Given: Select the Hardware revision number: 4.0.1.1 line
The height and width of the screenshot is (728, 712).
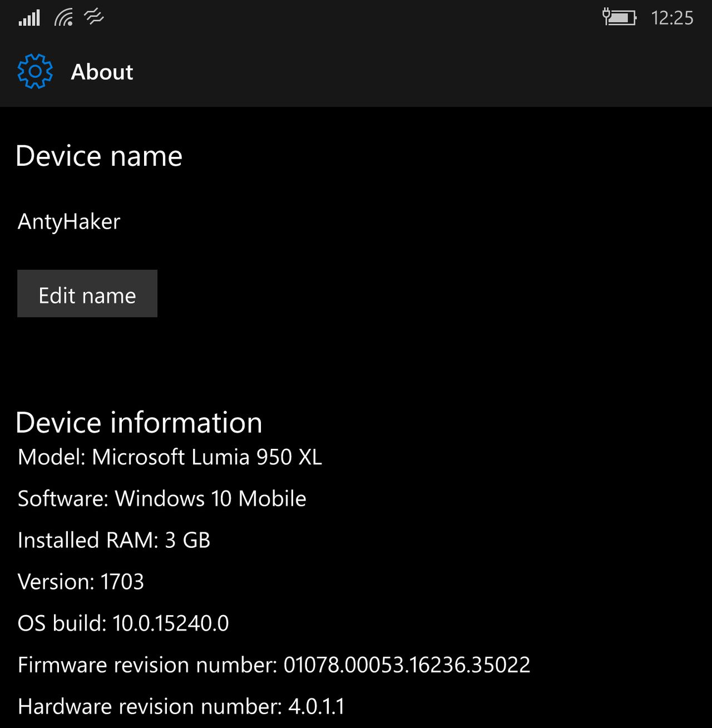Looking at the screenshot, I should click(181, 706).
